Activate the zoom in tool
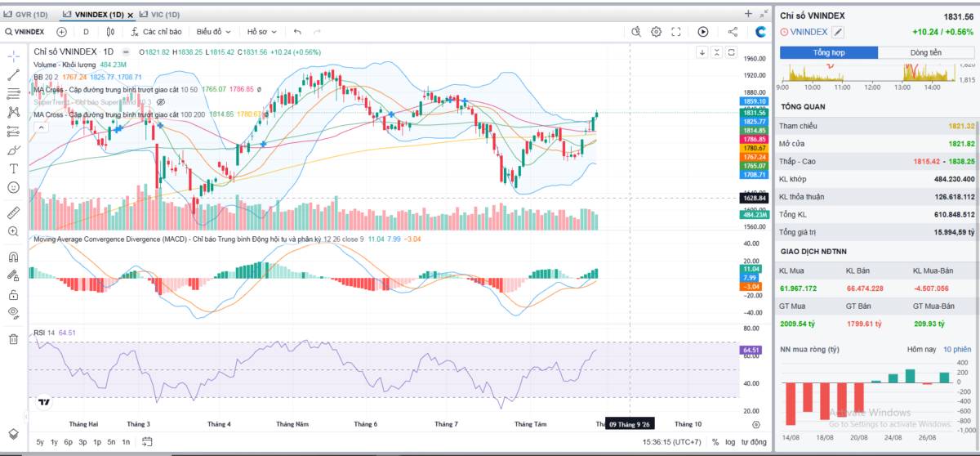Image resolution: width=980 pixels, height=456 pixels. point(13,231)
